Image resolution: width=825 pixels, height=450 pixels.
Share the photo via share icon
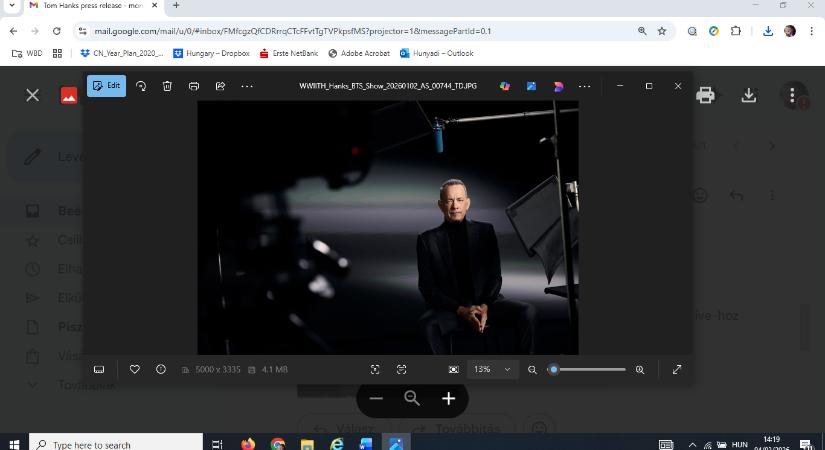tap(220, 86)
